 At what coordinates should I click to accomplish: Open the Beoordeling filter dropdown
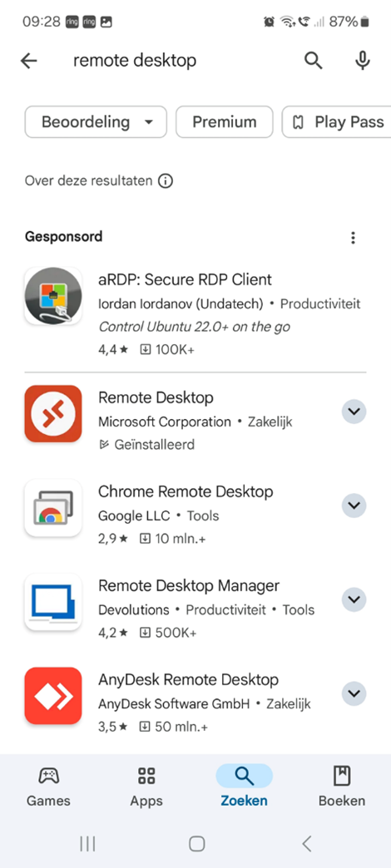tap(96, 121)
